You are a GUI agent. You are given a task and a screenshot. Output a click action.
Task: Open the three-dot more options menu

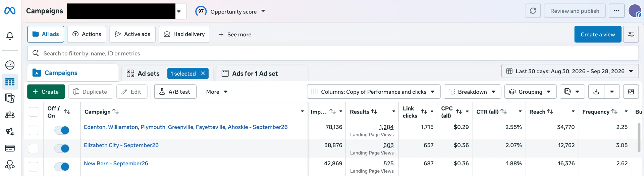click(x=616, y=11)
